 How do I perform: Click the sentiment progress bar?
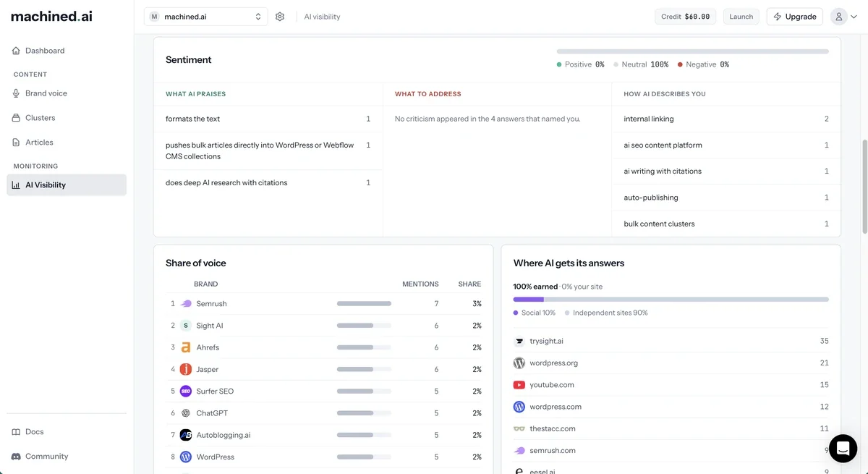pos(693,51)
